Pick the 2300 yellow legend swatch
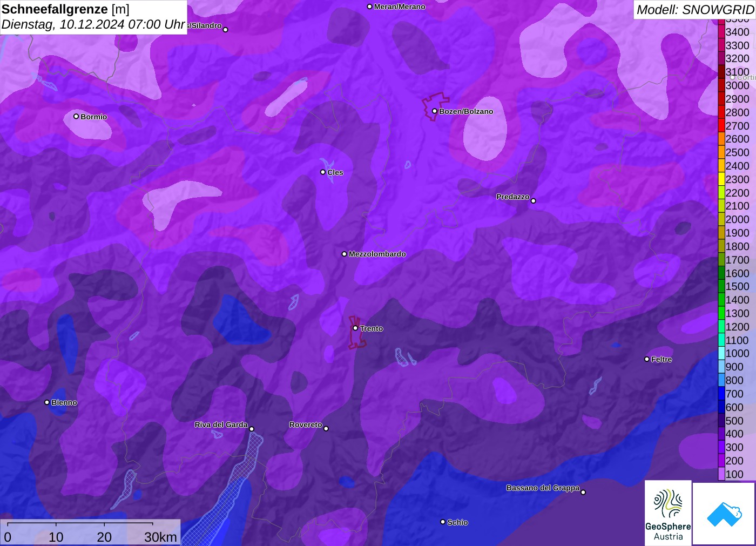Viewport: 756px width, 546px height. coord(721,179)
